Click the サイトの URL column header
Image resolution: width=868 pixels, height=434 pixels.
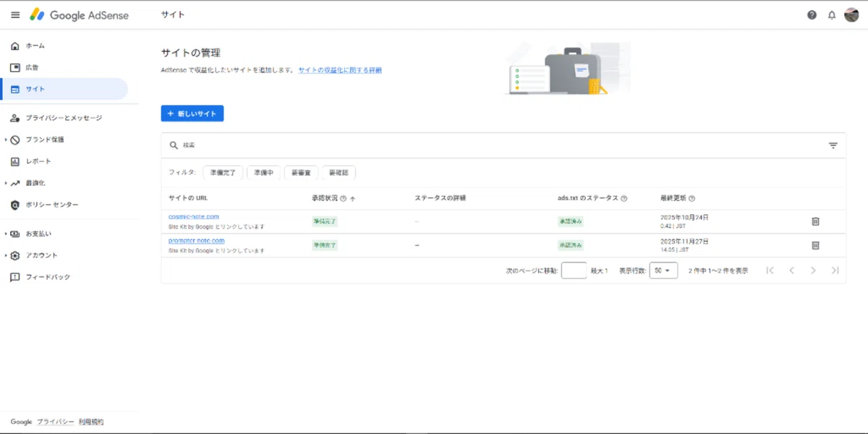tap(189, 198)
